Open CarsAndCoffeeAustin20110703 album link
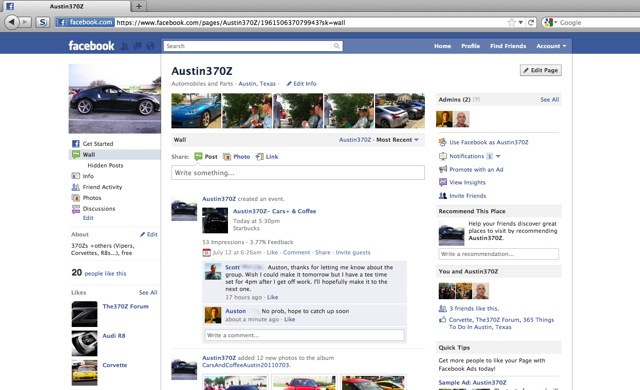Image resolution: width=640 pixels, height=390 pixels. click(x=246, y=365)
